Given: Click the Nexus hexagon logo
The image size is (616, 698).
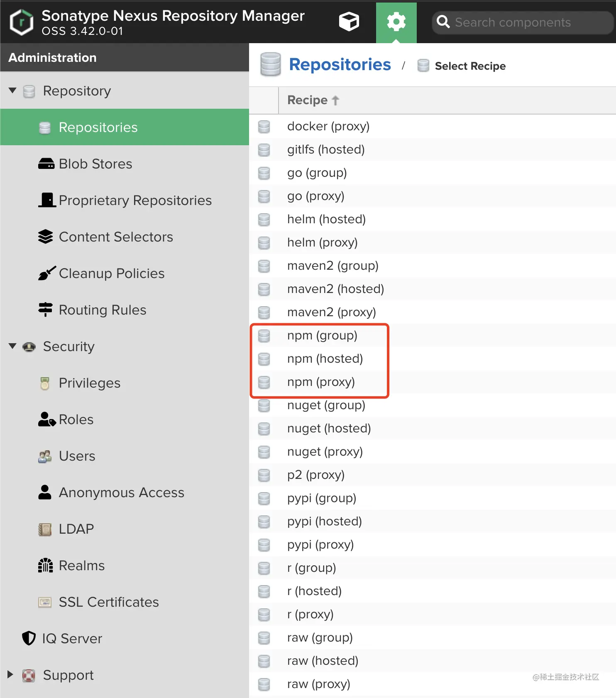Looking at the screenshot, I should (21, 22).
